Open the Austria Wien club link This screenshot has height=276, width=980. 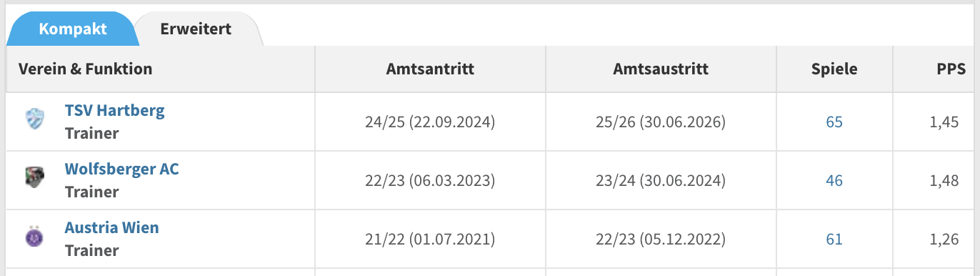click(x=111, y=227)
